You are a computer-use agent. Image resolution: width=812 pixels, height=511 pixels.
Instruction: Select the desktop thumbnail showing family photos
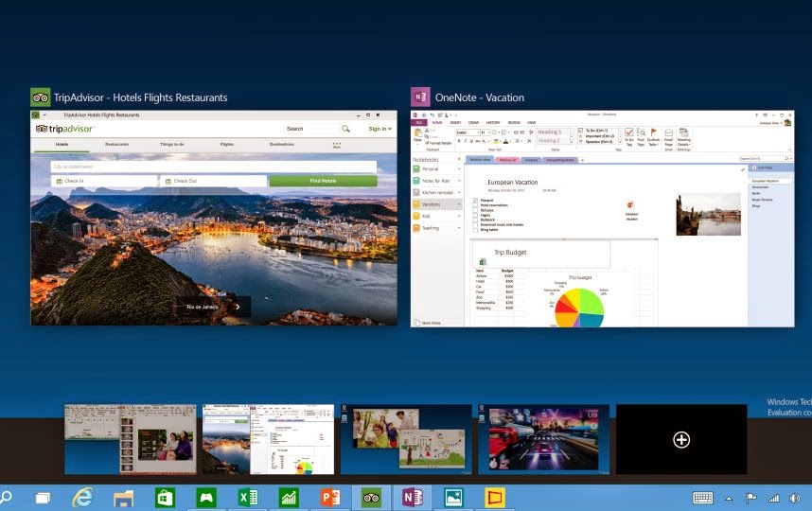point(406,439)
